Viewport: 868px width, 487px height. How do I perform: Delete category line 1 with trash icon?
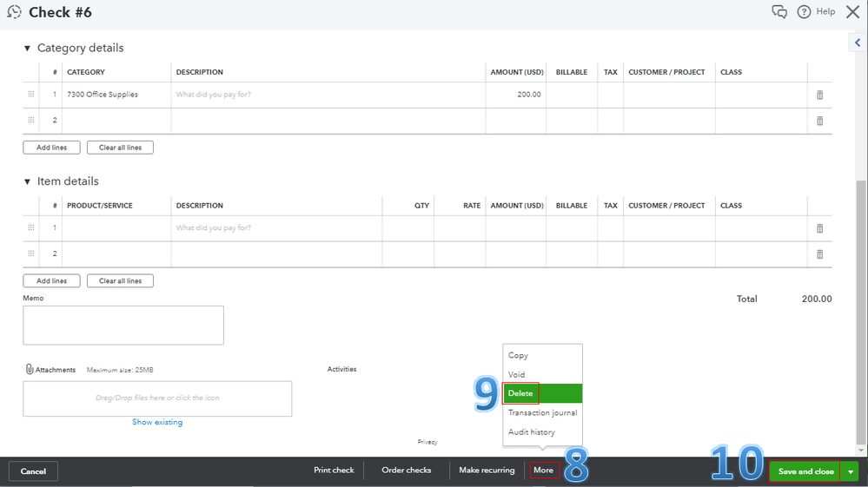point(820,95)
